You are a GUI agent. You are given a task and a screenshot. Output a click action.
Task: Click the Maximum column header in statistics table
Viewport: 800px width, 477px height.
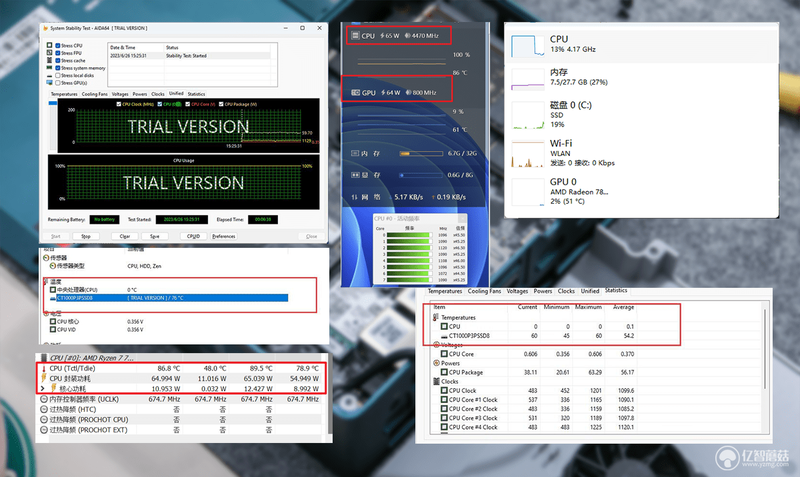[588, 307]
